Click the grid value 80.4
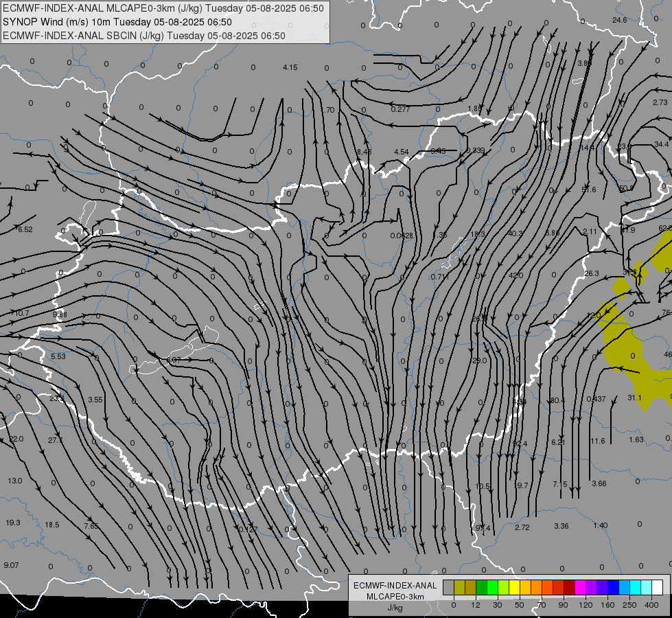This screenshot has height=618, width=672. [557, 400]
